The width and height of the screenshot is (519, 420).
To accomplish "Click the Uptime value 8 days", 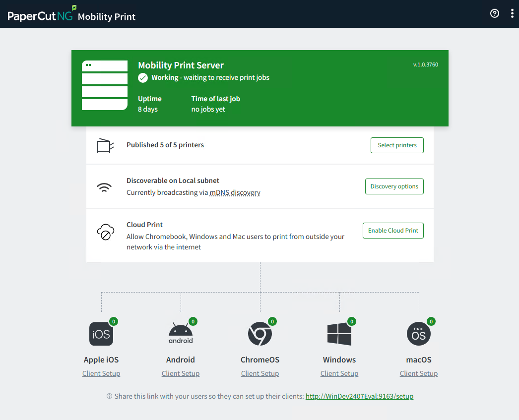I will click(148, 109).
